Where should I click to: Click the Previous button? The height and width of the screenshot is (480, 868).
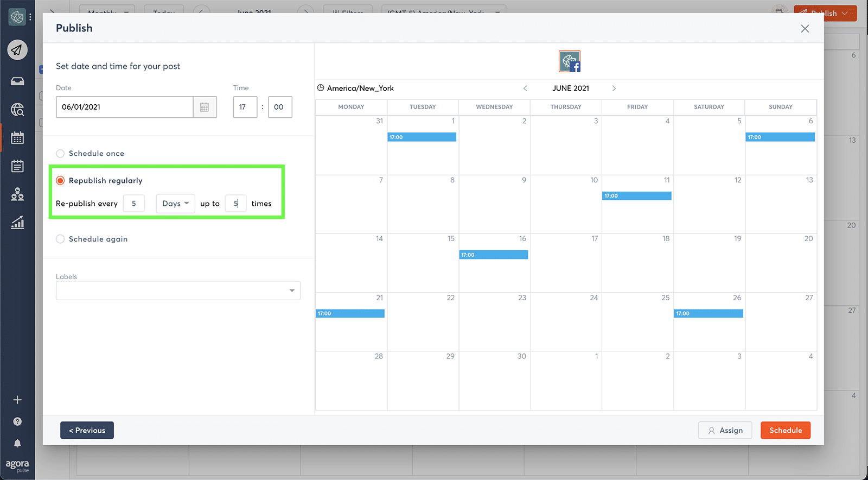pos(87,430)
